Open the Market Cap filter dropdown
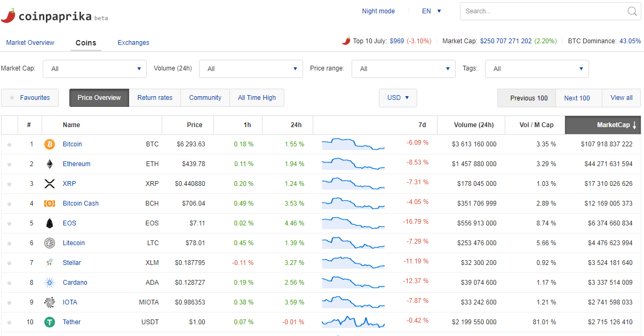This screenshot has width=644, height=336. 94,69
